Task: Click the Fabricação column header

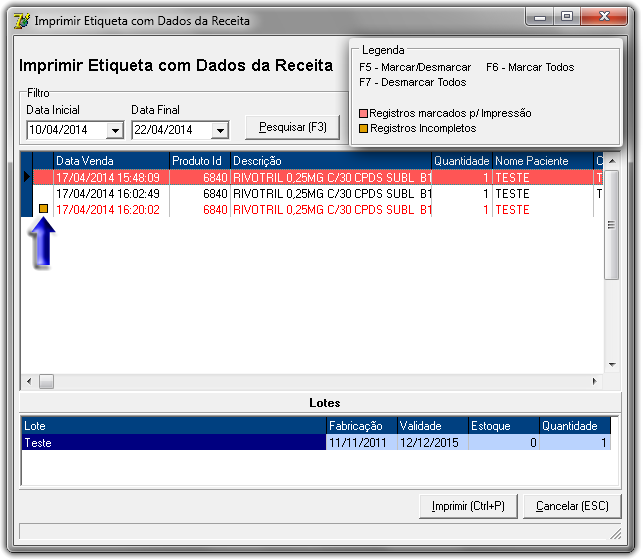Action: [362, 426]
